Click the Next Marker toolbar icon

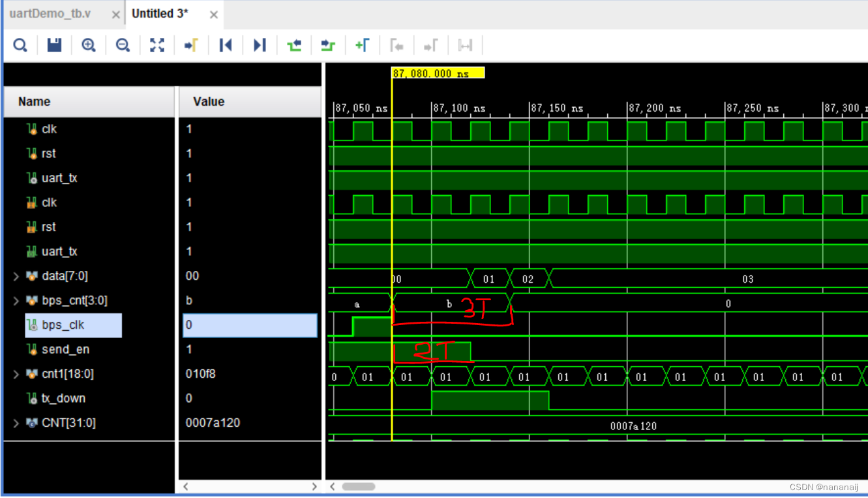click(x=431, y=45)
